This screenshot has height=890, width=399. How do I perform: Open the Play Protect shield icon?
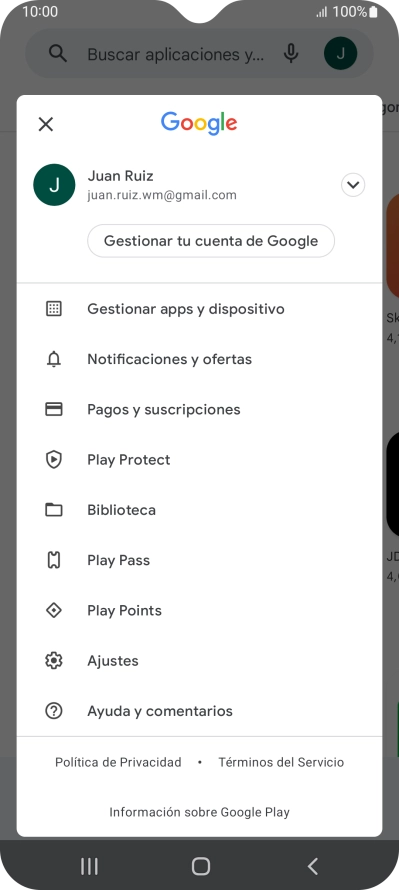pos(54,460)
